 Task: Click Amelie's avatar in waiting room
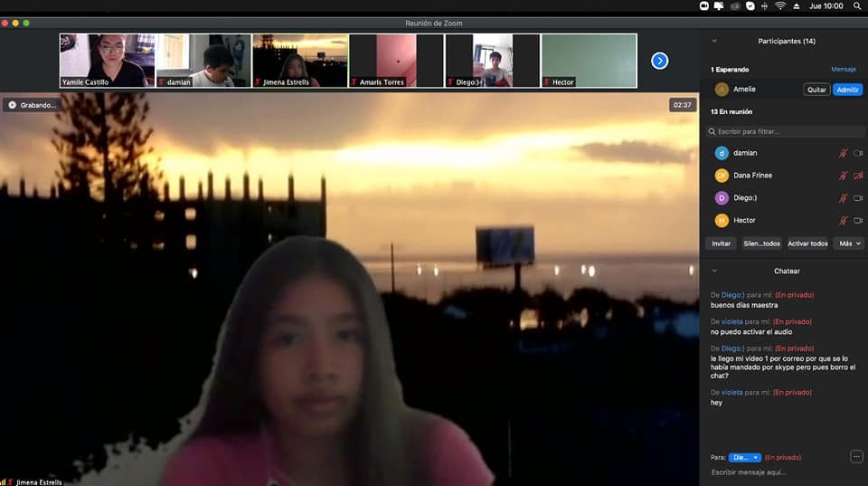(722, 90)
